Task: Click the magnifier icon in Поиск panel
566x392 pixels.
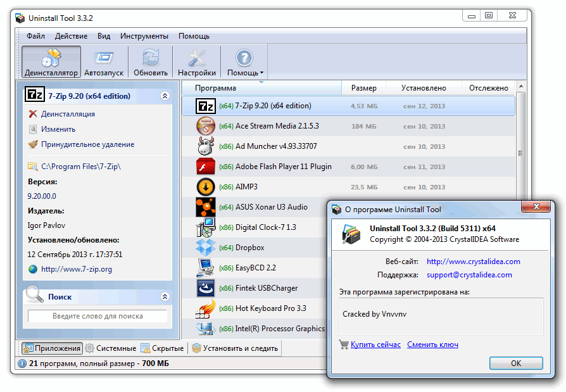Action: click(x=35, y=294)
